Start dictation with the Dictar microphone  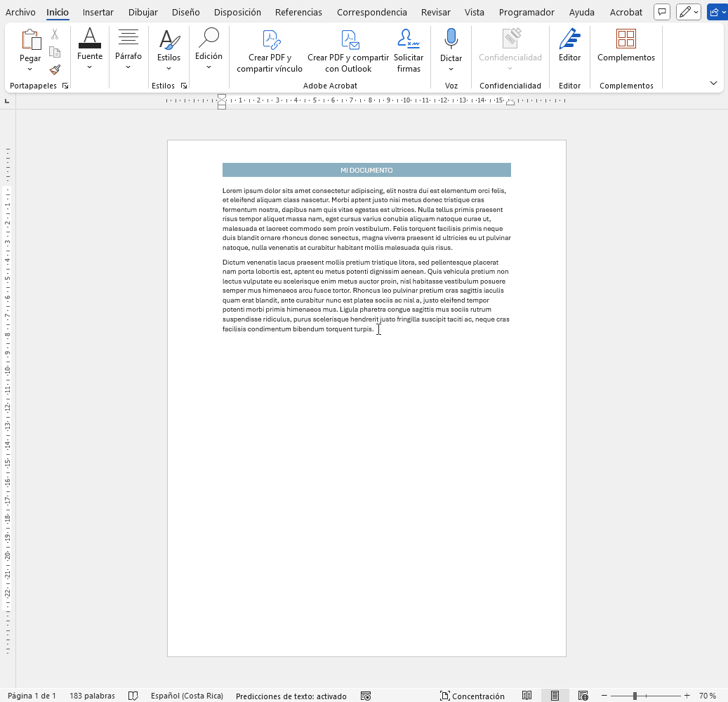pyautogui.click(x=451, y=42)
